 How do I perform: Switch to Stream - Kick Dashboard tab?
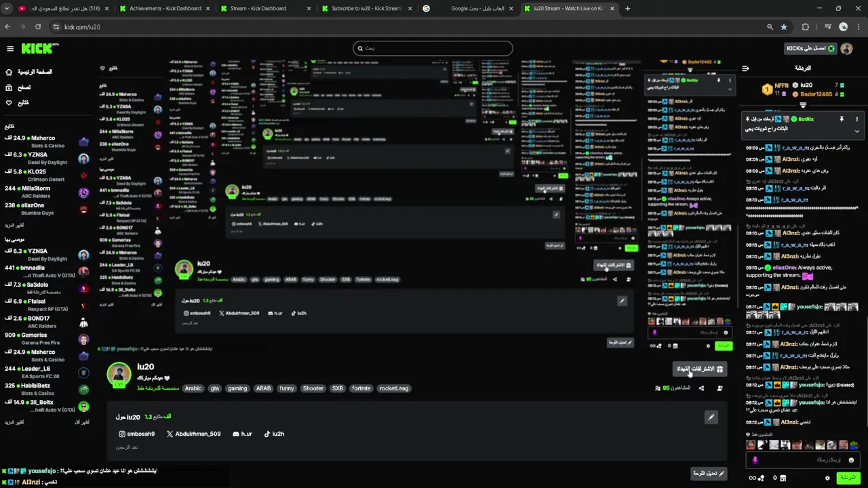point(266,9)
